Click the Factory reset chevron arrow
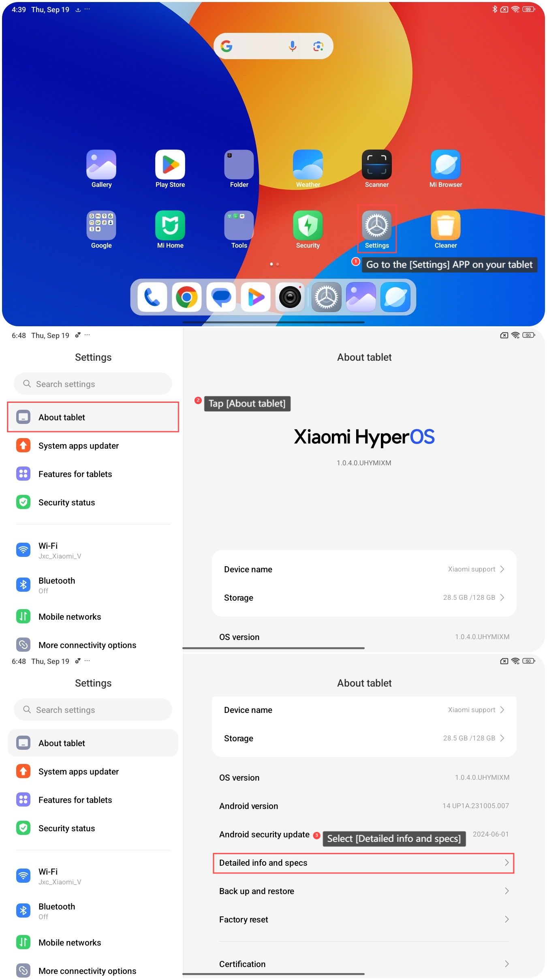547x980 pixels. pos(506,919)
